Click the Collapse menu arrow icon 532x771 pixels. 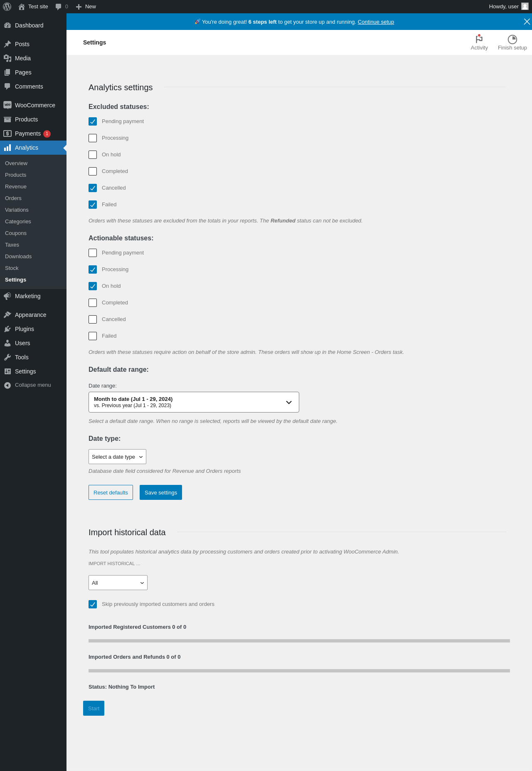(7, 385)
